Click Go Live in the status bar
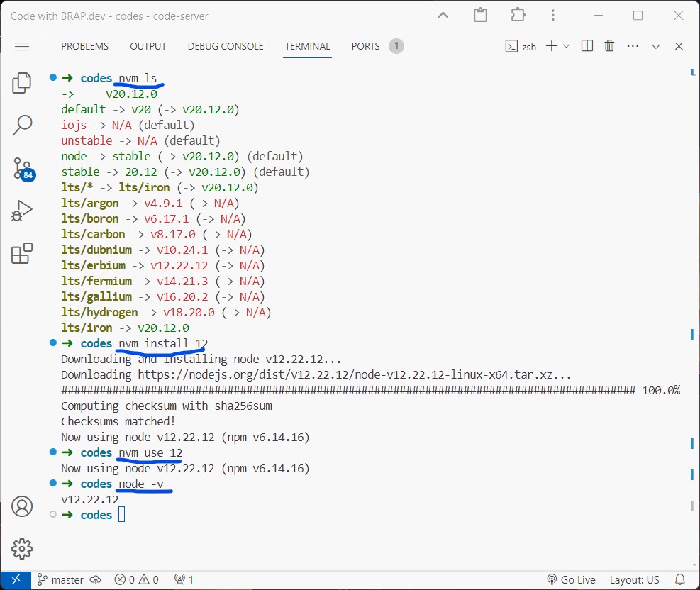 [x=571, y=579]
